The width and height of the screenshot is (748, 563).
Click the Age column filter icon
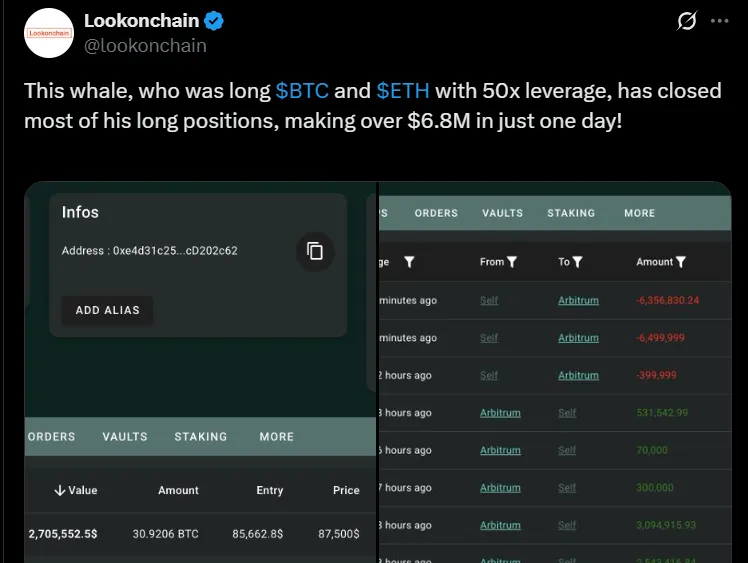pyautogui.click(x=408, y=262)
